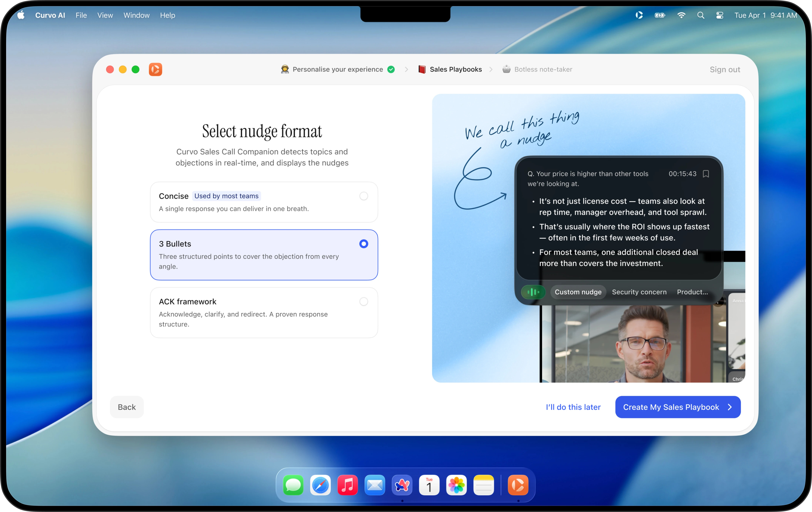
Task: Open Curvo status icon in macOS menu bar
Action: click(x=639, y=15)
